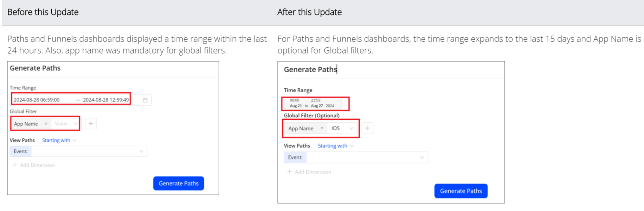Click the left panel's Add Dimension plus icon
This screenshot has width=644, height=211.
(15, 165)
